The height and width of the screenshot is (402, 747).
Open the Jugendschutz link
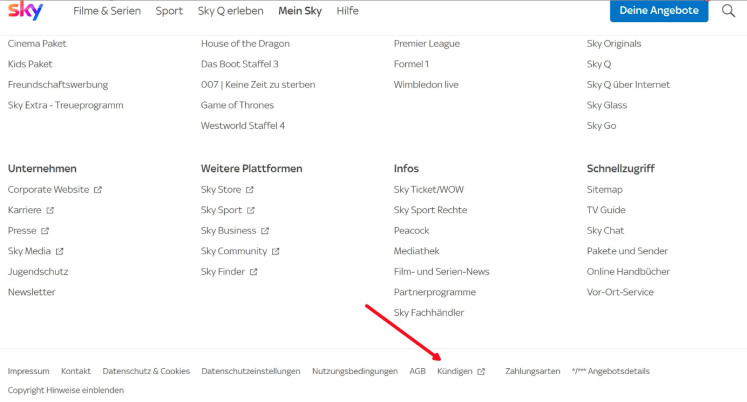pos(38,271)
